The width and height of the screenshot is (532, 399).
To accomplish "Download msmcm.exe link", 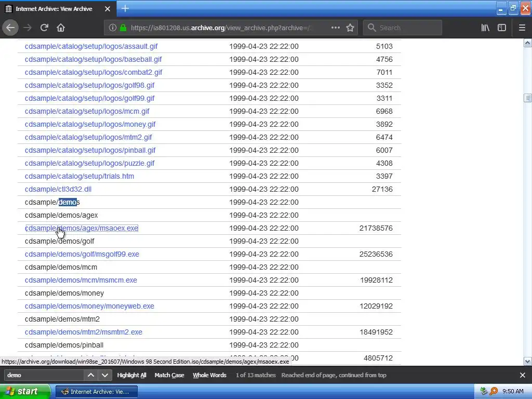I will [81, 280].
